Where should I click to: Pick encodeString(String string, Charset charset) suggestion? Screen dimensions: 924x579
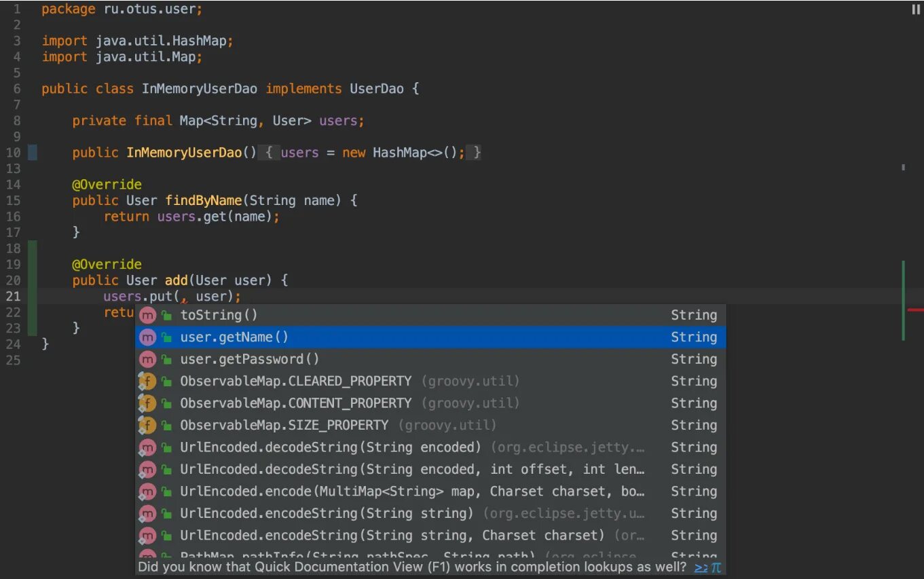click(x=430, y=536)
